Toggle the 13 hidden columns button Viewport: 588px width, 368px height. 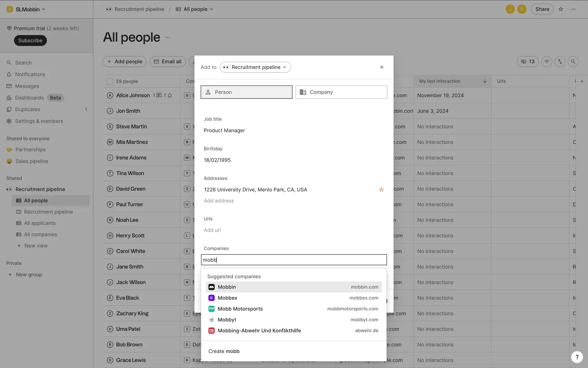pos(528,62)
